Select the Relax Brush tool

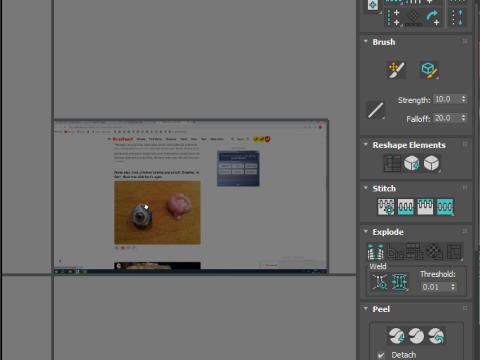coord(429,70)
